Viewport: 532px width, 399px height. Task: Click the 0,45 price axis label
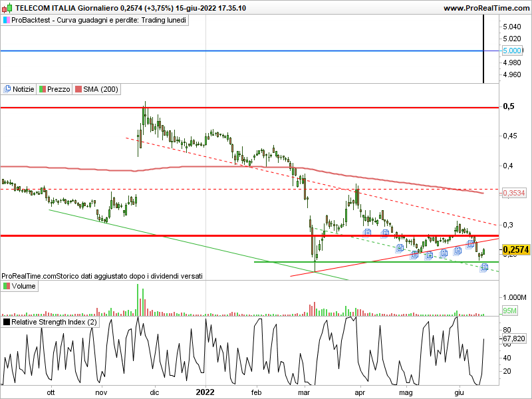pos(510,136)
